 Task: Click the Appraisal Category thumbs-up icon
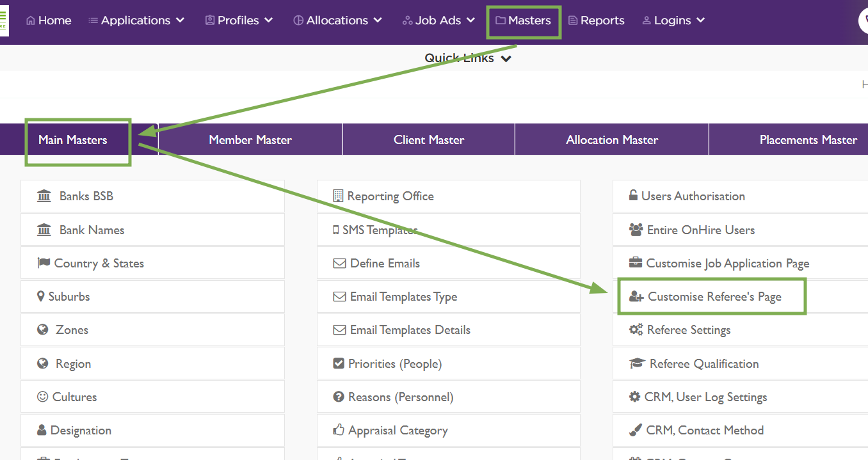tap(339, 430)
